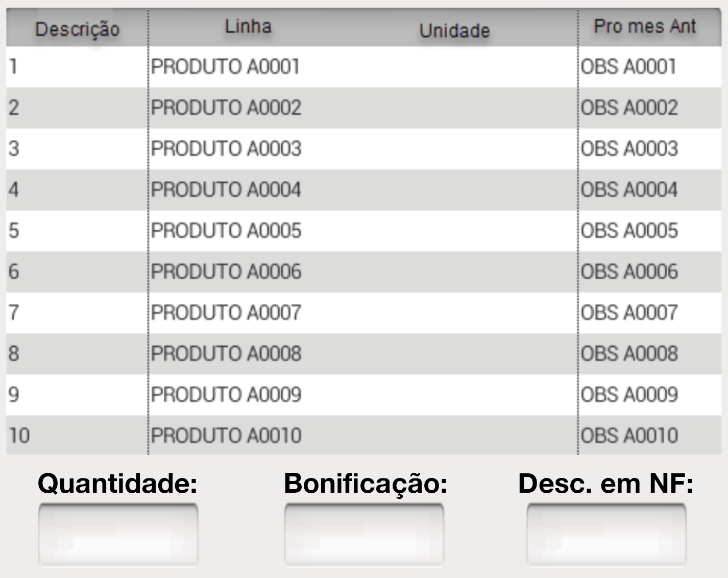
Task: Select the Pro mes Ant column header
Action: (645, 27)
